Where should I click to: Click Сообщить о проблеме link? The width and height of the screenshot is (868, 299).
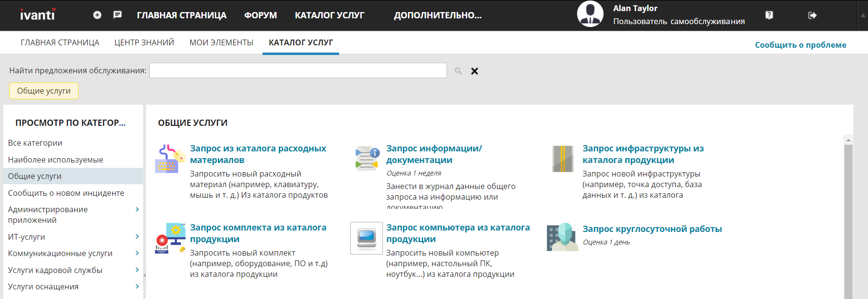click(x=801, y=45)
